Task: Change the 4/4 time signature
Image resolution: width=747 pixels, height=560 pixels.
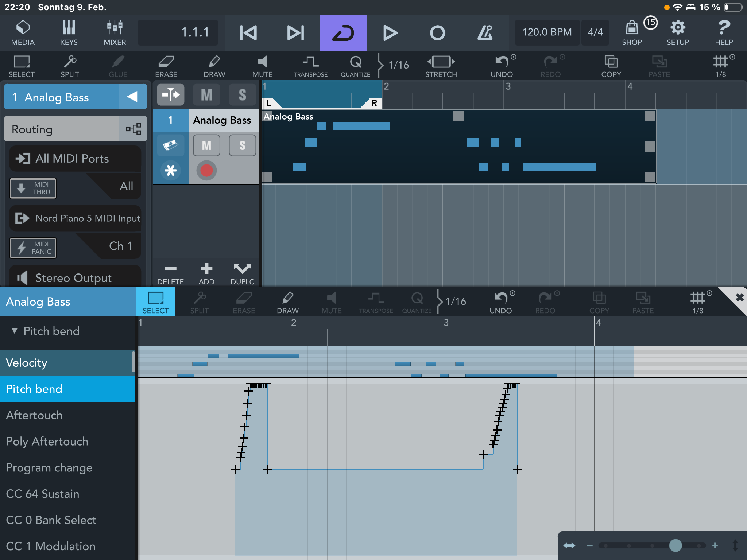Action: tap(595, 32)
